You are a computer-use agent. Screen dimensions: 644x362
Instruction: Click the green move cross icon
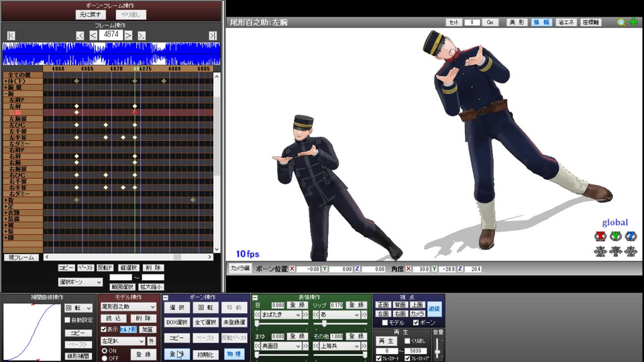pos(633,22)
